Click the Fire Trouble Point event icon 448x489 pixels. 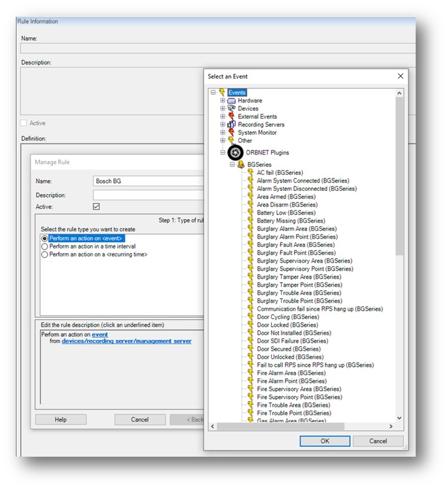[x=250, y=413]
